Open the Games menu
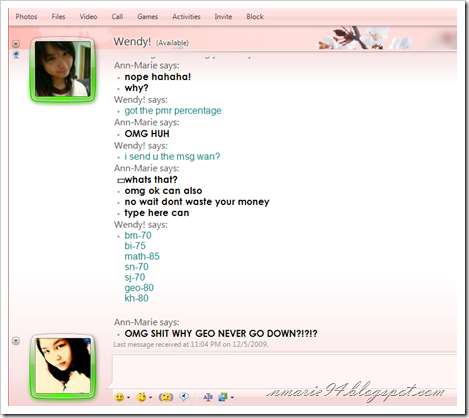This screenshot has height=418, width=469. tap(148, 17)
